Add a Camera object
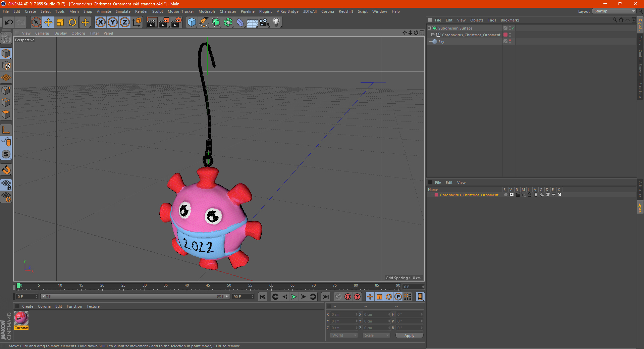The width and height of the screenshot is (644, 349). [x=264, y=22]
